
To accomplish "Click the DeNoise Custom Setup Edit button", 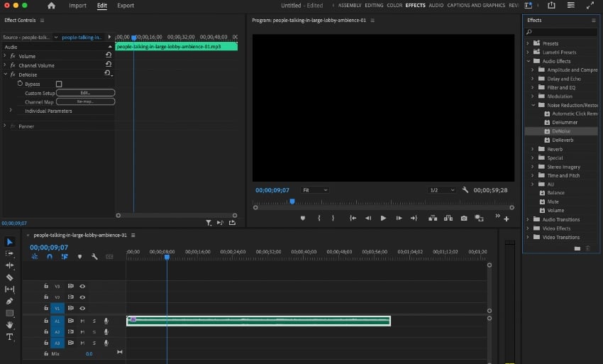I will 85,93.
